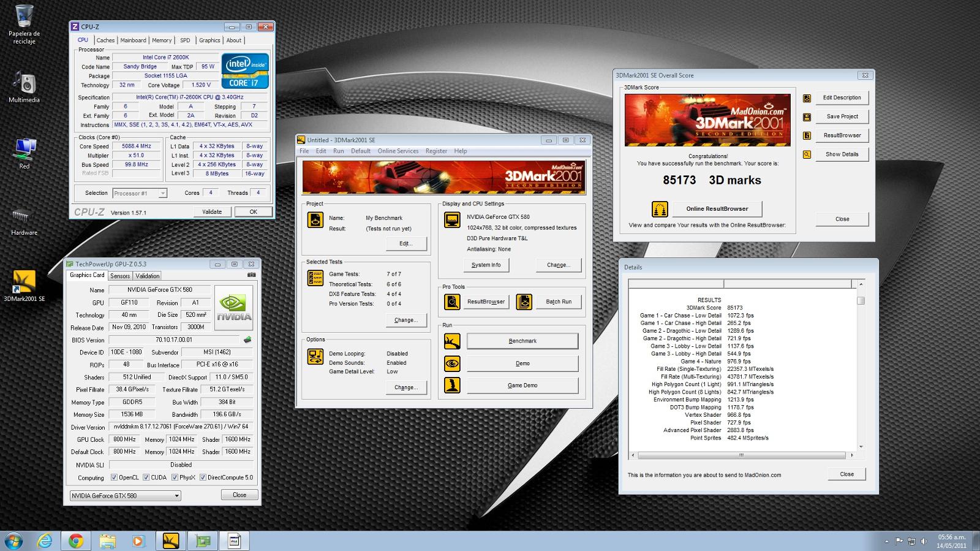The width and height of the screenshot is (980, 551).
Task: Select the Red network desktop icon
Action: pyautogui.click(x=24, y=153)
